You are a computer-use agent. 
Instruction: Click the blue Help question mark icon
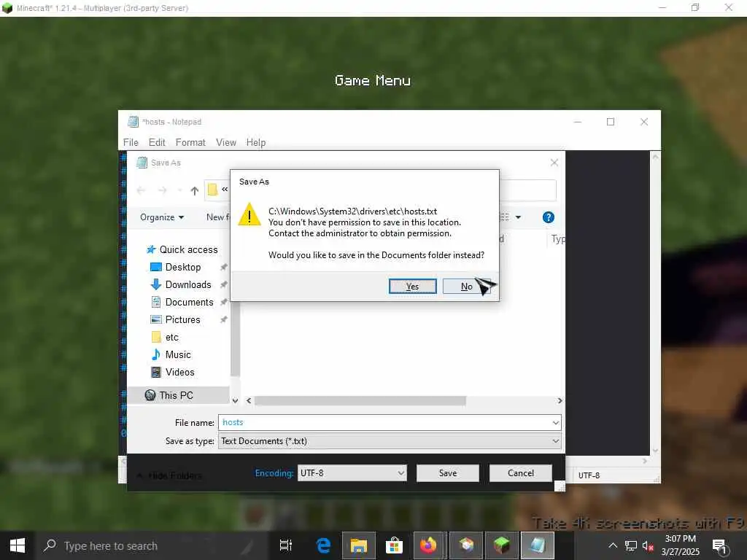(x=549, y=217)
